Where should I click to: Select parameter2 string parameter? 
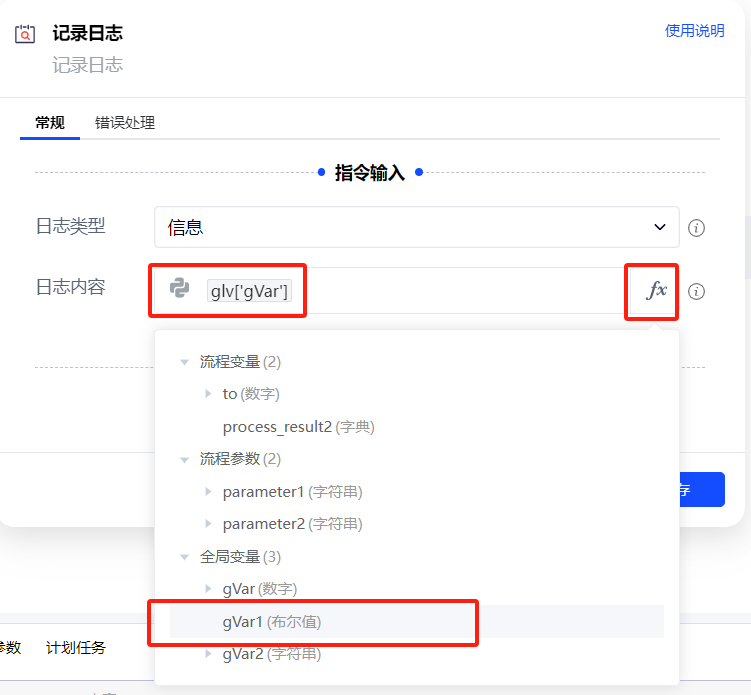[292, 524]
